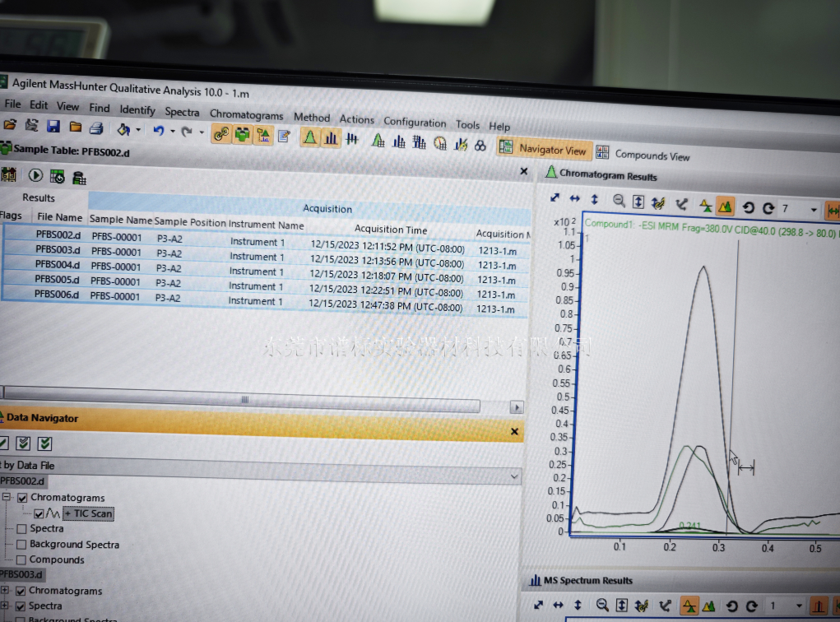
Task: Check the Background Spectra box under PFBS002.d
Action: pos(21,544)
